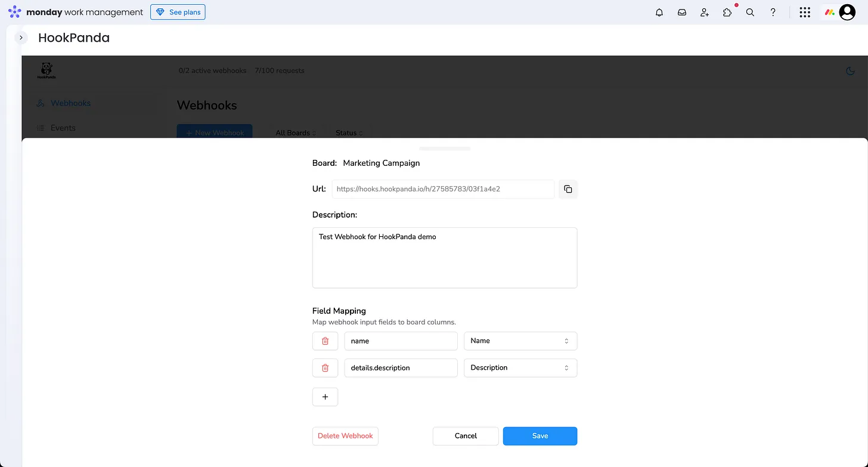Screen dimensions: 868x467
Task: Click the Save button
Action: pyautogui.click(x=540, y=436)
